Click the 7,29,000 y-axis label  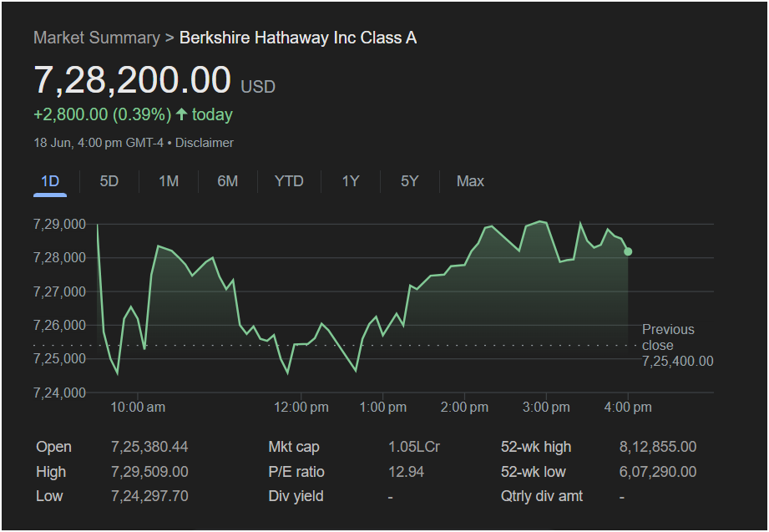click(59, 225)
